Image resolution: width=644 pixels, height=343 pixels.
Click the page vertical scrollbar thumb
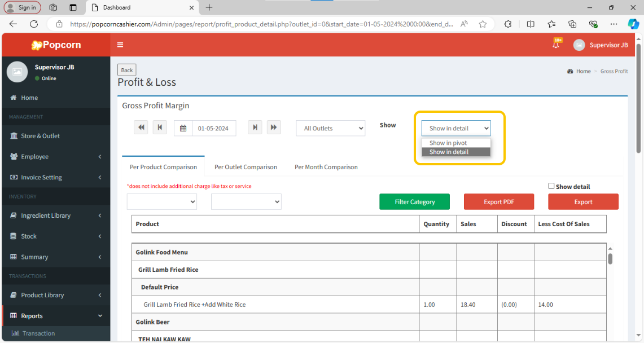click(638, 99)
